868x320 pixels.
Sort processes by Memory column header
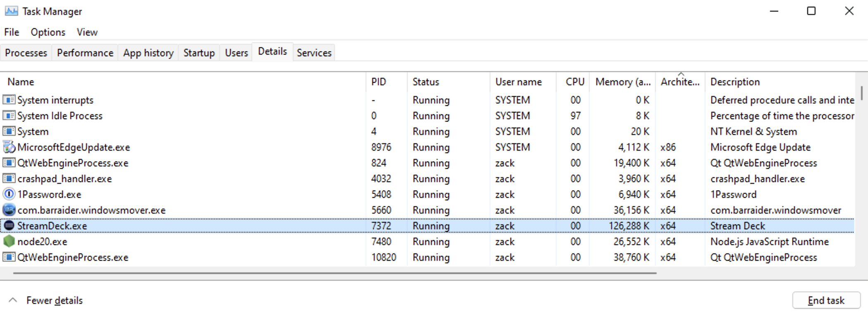pos(622,82)
